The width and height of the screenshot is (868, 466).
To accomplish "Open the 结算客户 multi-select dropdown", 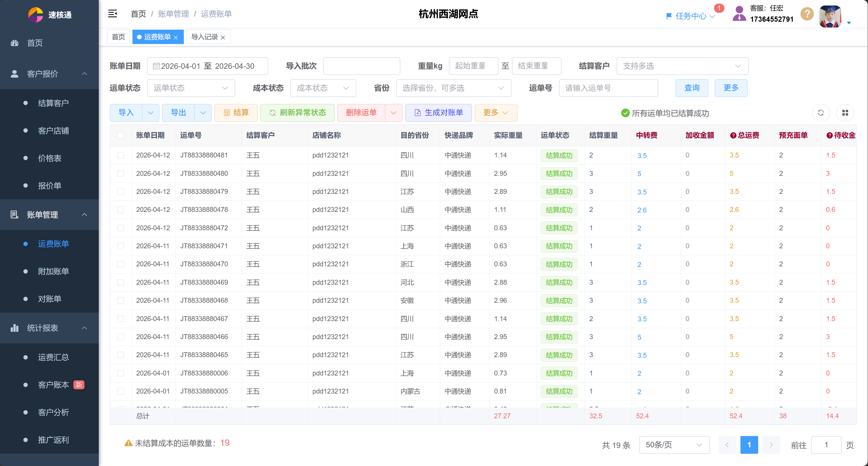I will [682, 66].
